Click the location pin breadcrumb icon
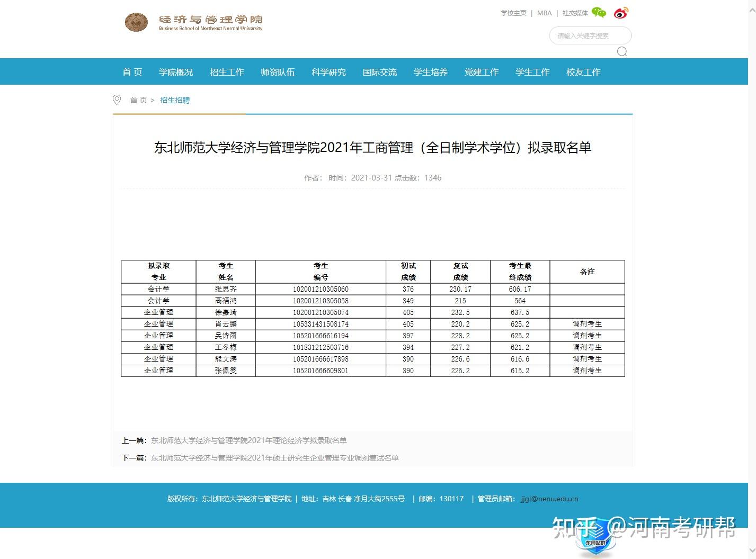The height and width of the screenshot is (559, 756). pyautogui.click(x=117, y=100)
